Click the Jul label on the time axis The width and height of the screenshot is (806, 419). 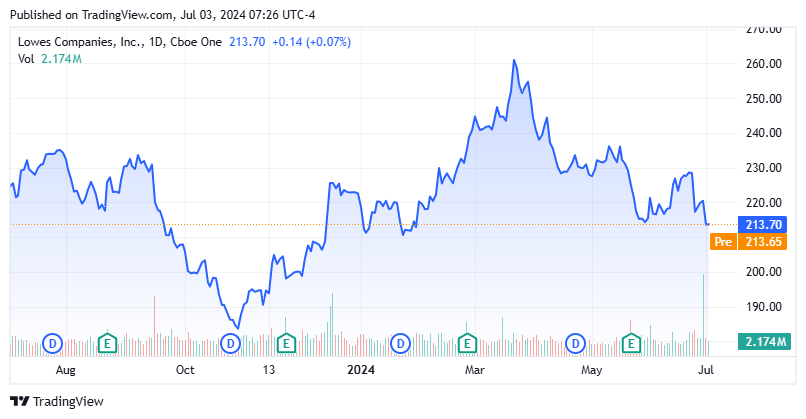tap(706, 370)
